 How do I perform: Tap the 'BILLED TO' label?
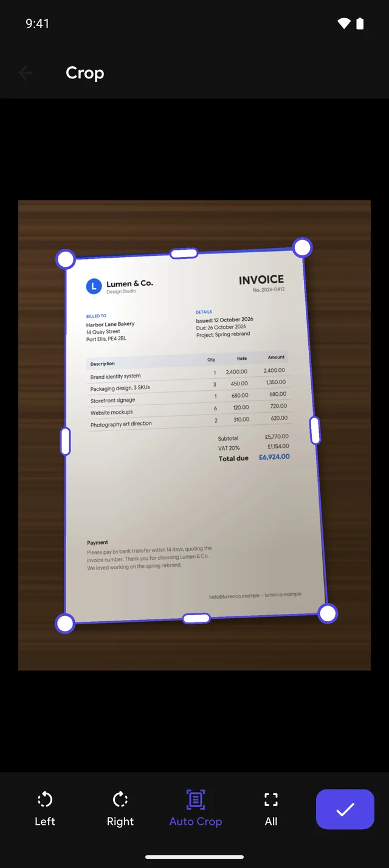(96, 316)
